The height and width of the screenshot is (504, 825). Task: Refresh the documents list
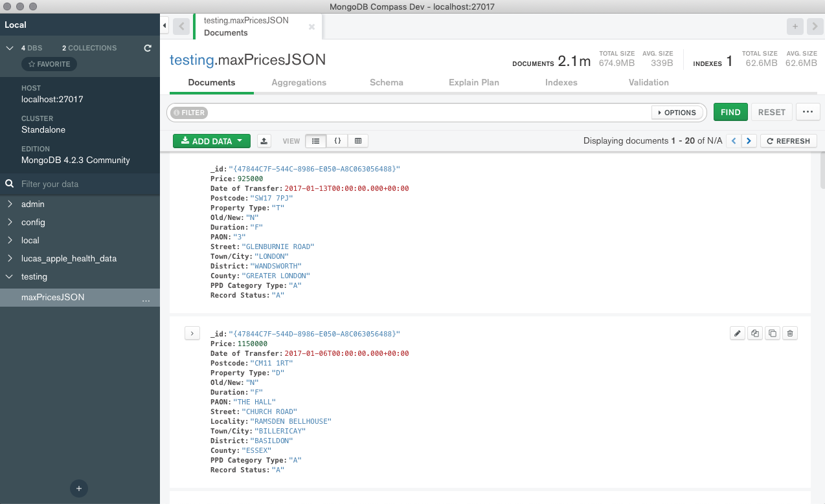(x=789, y=141)
